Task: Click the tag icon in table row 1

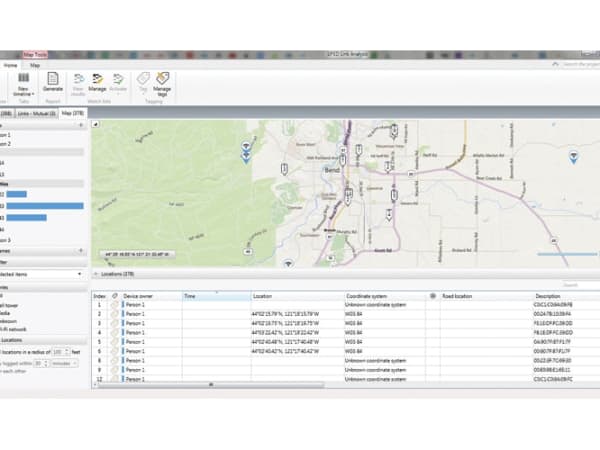Action: 115,304
